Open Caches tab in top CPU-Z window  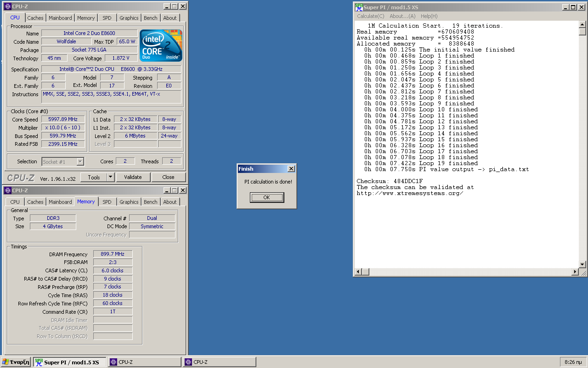click(35, 18)
